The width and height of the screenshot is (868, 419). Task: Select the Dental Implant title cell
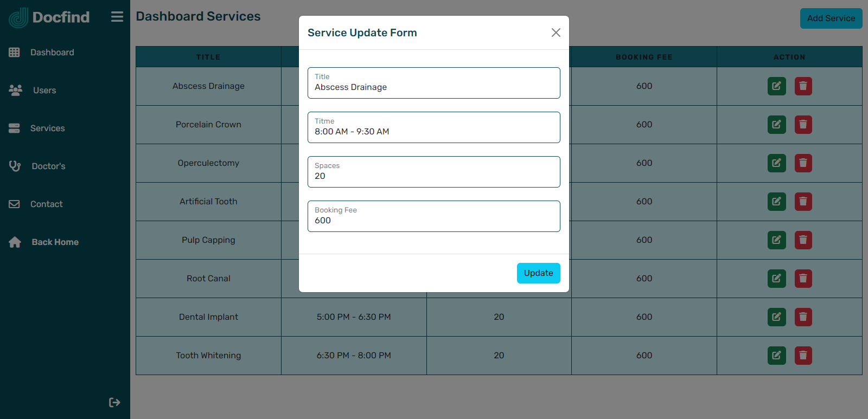pos(208,317)
